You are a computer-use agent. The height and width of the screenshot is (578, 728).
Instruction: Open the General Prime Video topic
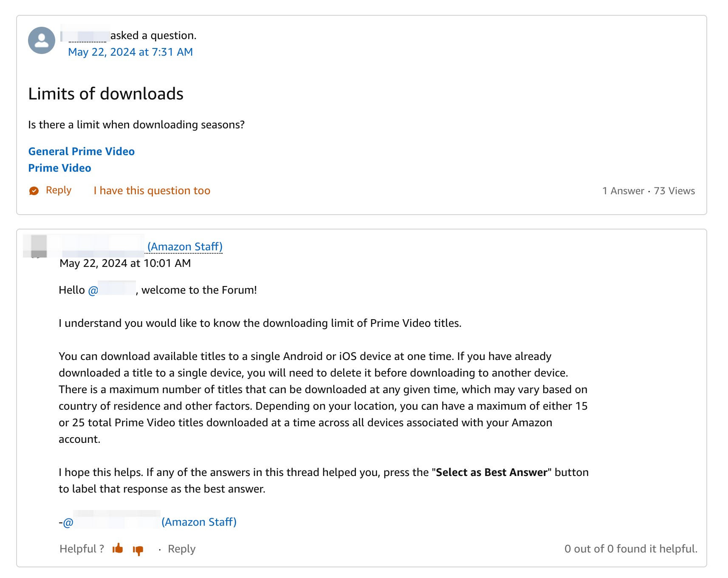pyautogui.click(x=81, y=151)
